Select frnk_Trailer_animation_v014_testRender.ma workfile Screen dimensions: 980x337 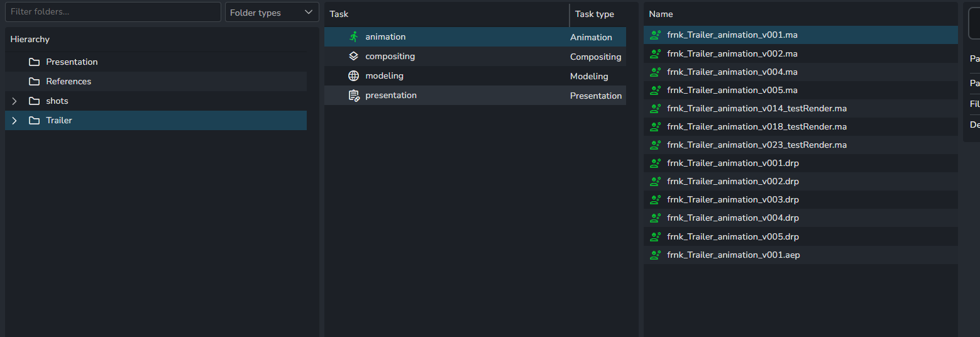click(800, 108)
